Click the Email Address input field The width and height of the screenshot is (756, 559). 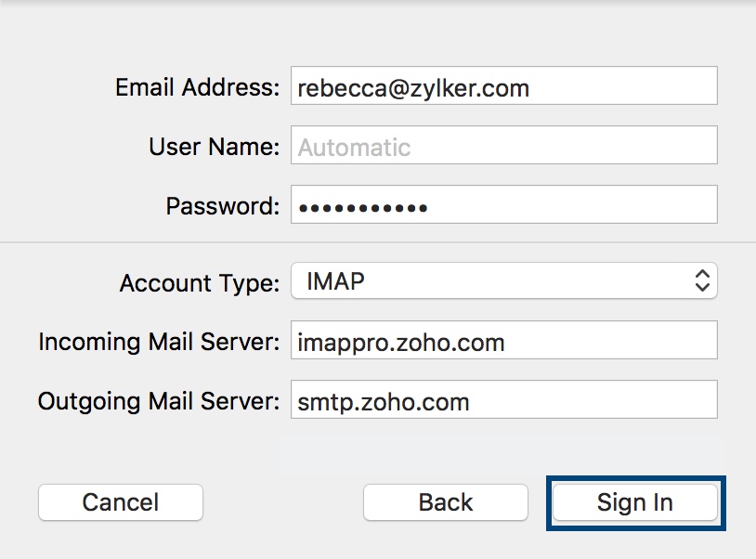click(503, 87)
